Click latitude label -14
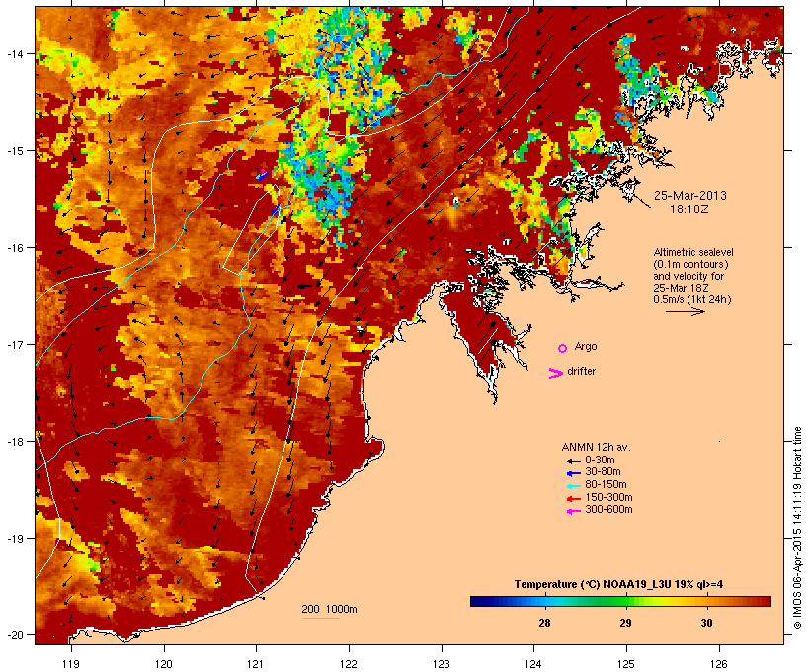The image size is (810, 672). pos(14,53)
